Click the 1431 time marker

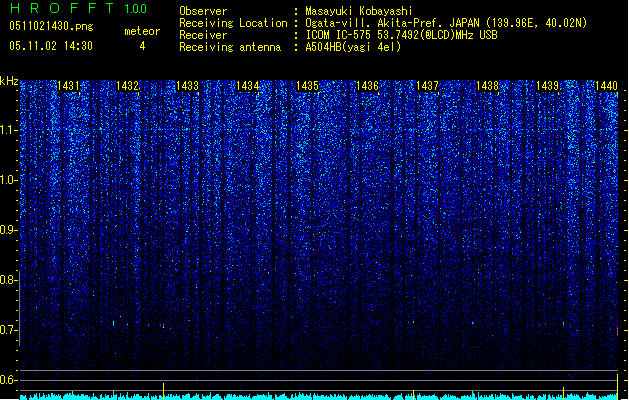pos(68,86)
